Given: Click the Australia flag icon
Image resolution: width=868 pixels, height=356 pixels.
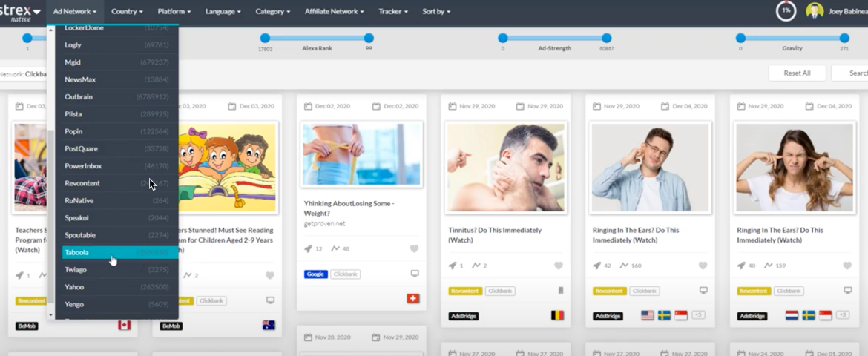Looking at the screenshot, I should click(x=269, y=325).
